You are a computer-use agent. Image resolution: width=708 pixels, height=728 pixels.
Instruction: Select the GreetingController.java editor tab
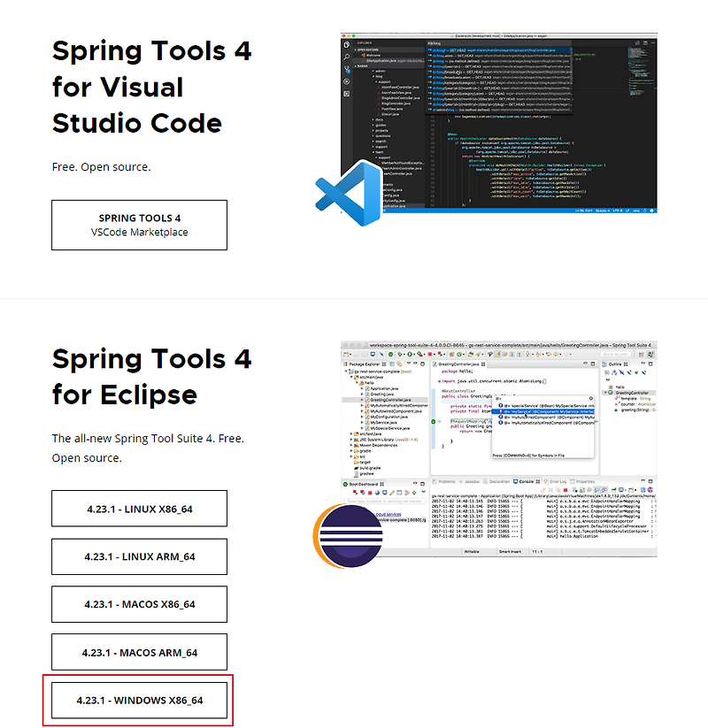(457, 364)
